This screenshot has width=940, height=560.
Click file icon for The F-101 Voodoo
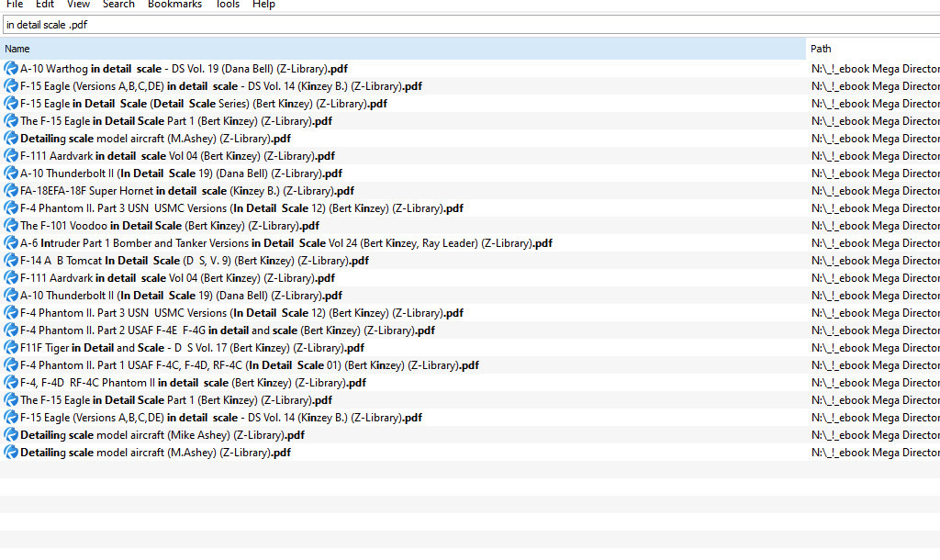11,226
